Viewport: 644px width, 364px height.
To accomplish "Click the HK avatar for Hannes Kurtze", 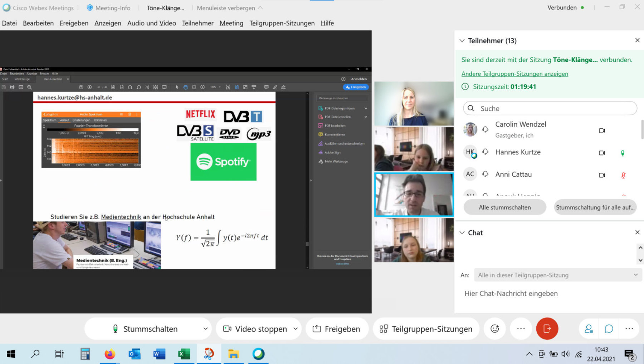I will (x=470, y=152).
